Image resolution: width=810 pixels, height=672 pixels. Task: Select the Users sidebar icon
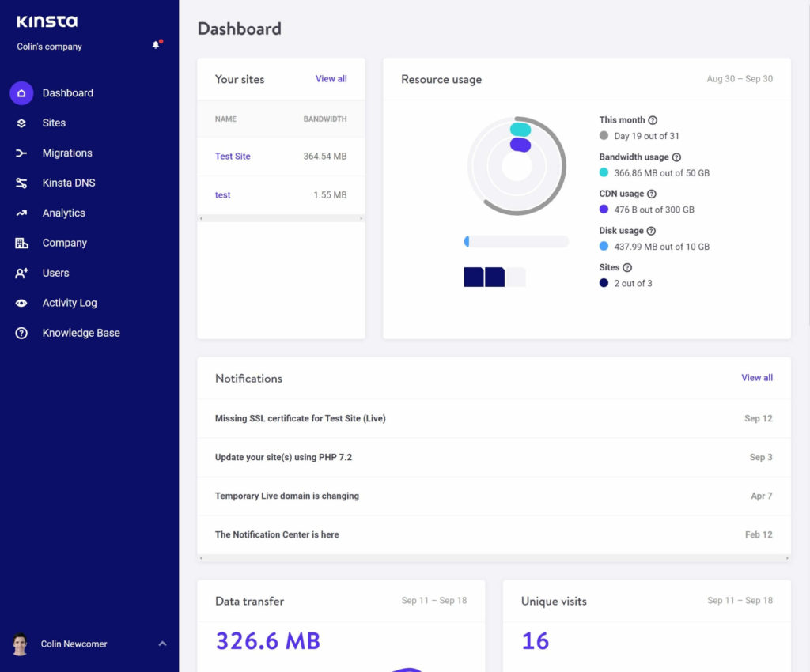point(21,273)
